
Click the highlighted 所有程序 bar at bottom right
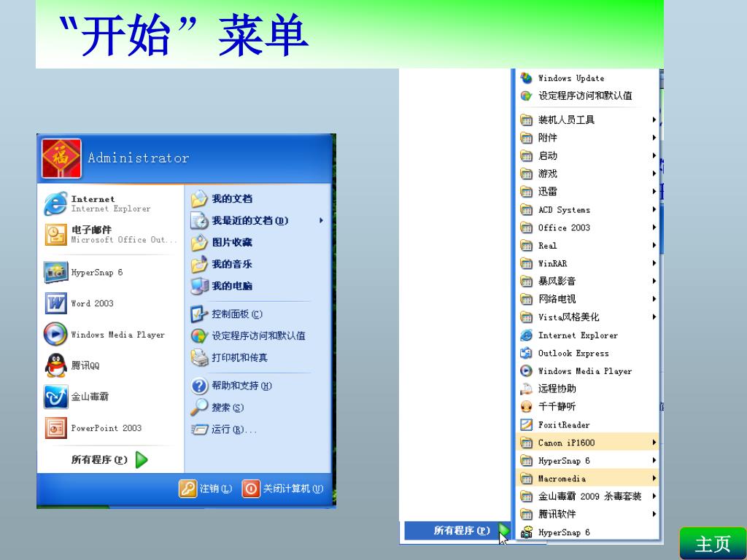pyautogui.click(x=457, y=531)
